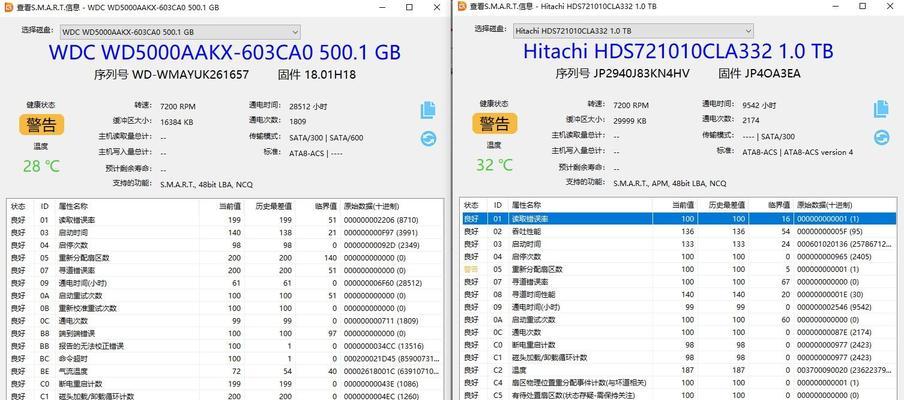Select warning row 05 重新分配扇区数 in Hitachi table
Screen dimensions: 904x400
pos(679,269)
